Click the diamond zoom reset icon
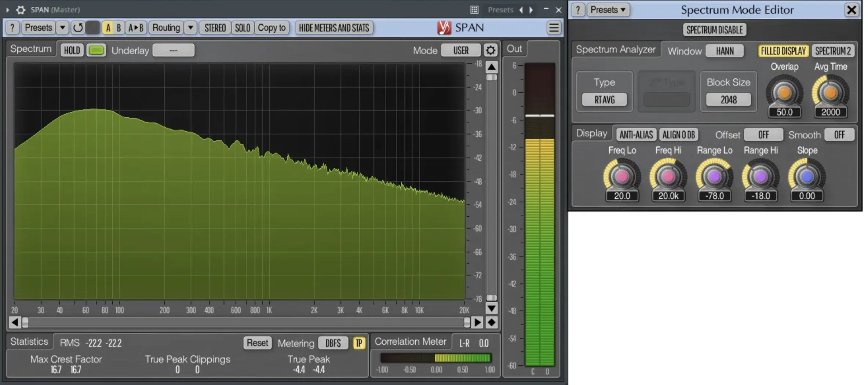 tap(492, 322)
